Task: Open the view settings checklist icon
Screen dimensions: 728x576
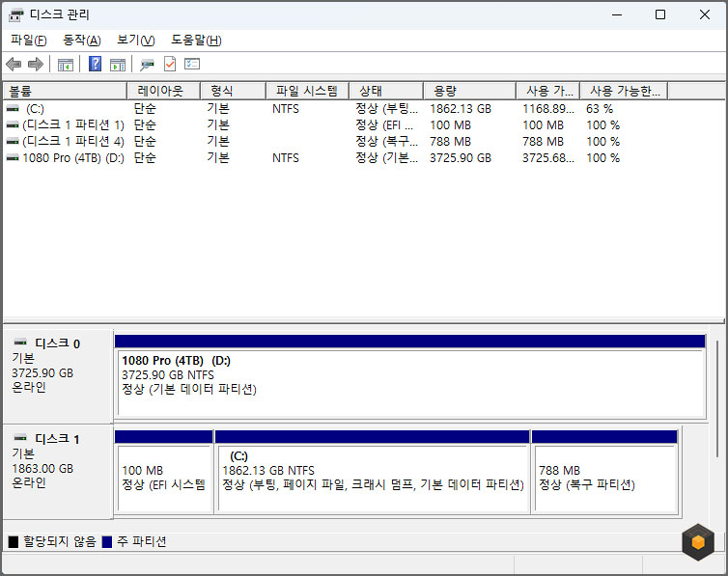Action: click(192, 64)
